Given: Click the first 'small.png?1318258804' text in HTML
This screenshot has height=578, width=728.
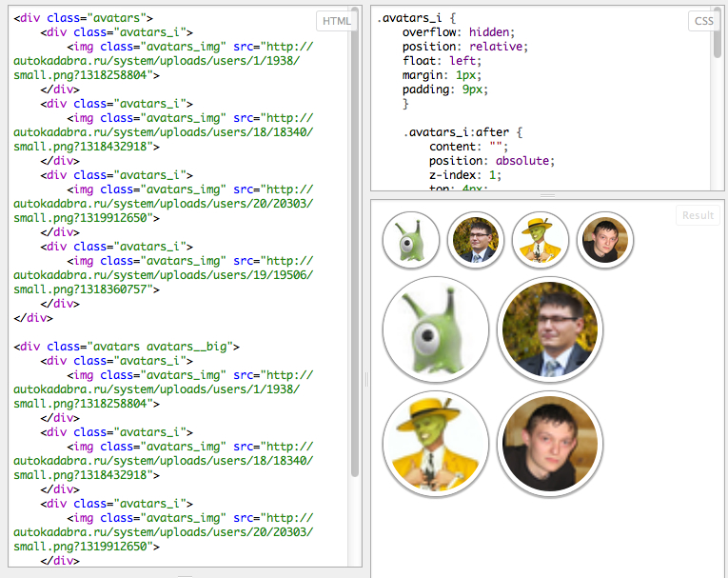Looking at the screenshot, I should [x=80, y=75].
